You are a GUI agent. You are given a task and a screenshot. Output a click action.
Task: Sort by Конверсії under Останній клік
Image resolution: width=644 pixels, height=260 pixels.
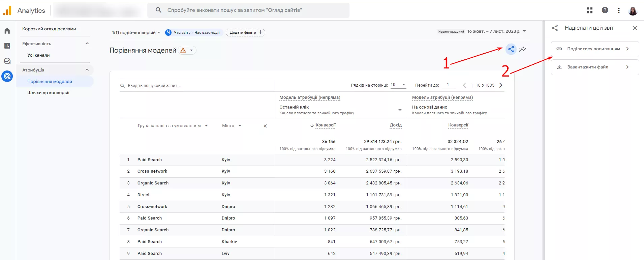[x=326, y=125]
